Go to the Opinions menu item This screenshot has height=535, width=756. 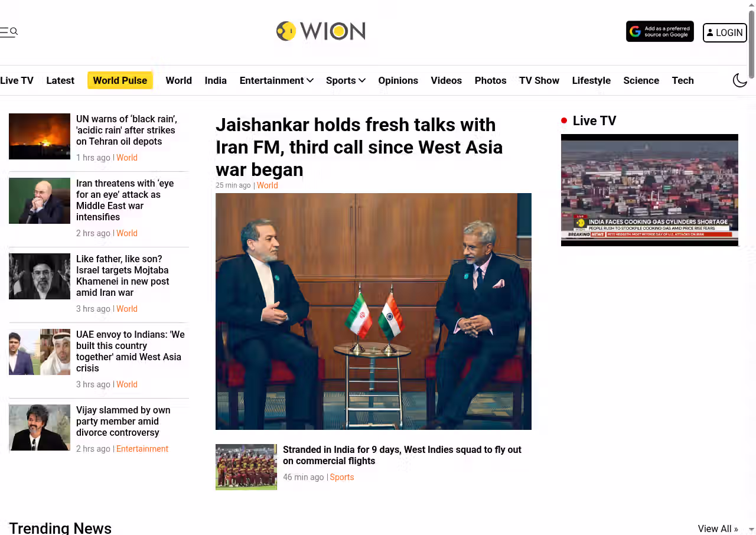pos(398,80)
